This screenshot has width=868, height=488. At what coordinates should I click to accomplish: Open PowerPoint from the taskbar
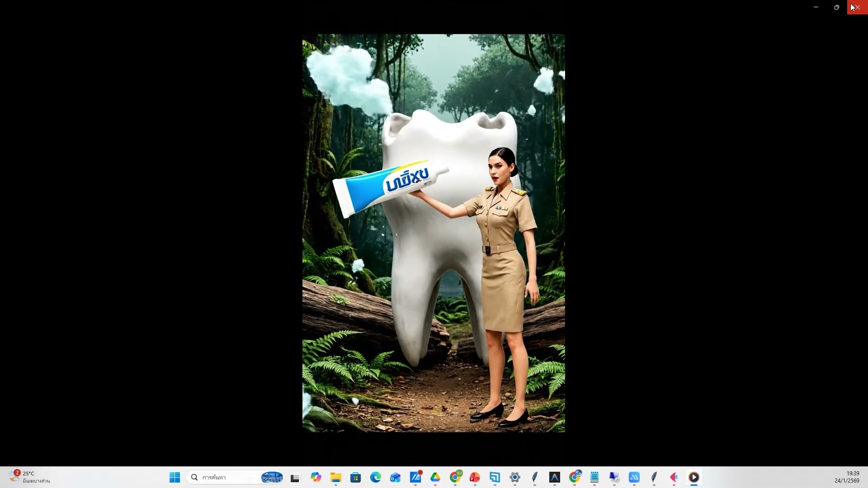475,477
